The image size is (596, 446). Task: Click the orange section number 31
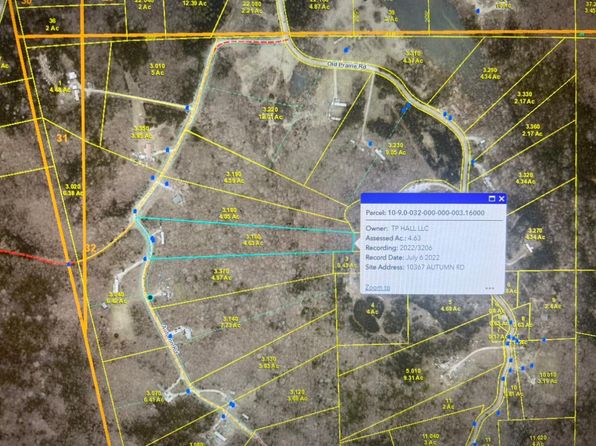click(x=62, y=138)
